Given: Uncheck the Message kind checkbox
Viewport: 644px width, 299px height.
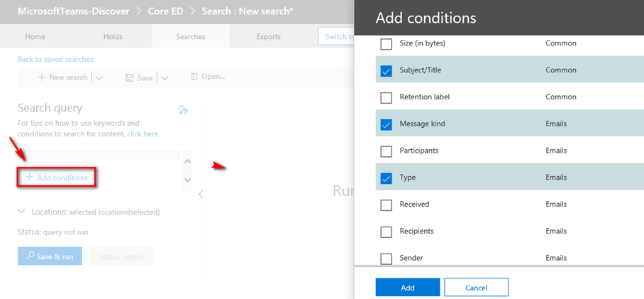Looking at the screenshot, I should click(x=386, y=124).
